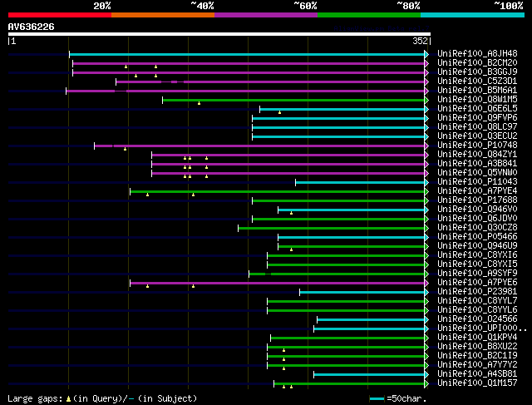This screenshot has height=405, width=532.
Task: Open hit UniRef100_B3GGJ9
Action: pyautogui.click(x=477, y=72)
